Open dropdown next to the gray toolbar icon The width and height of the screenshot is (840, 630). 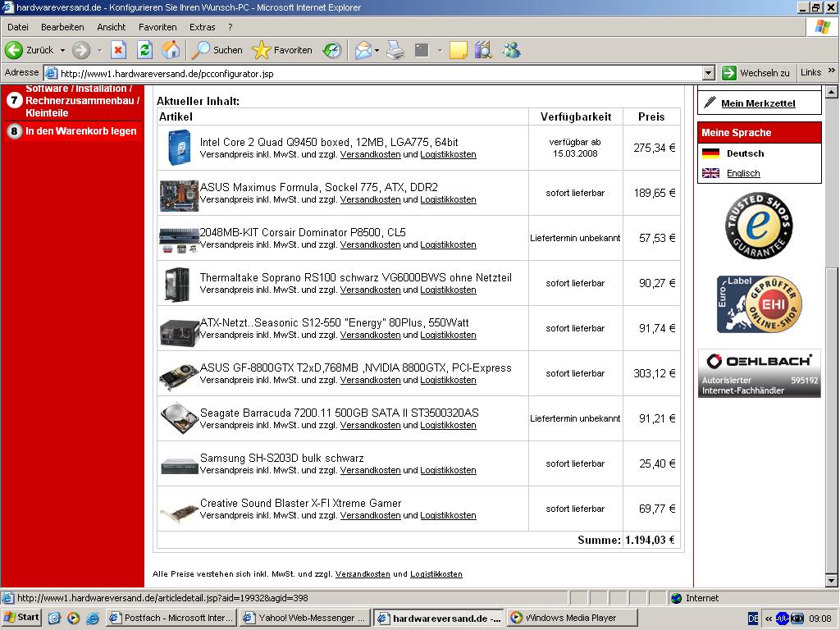[440, 50]
